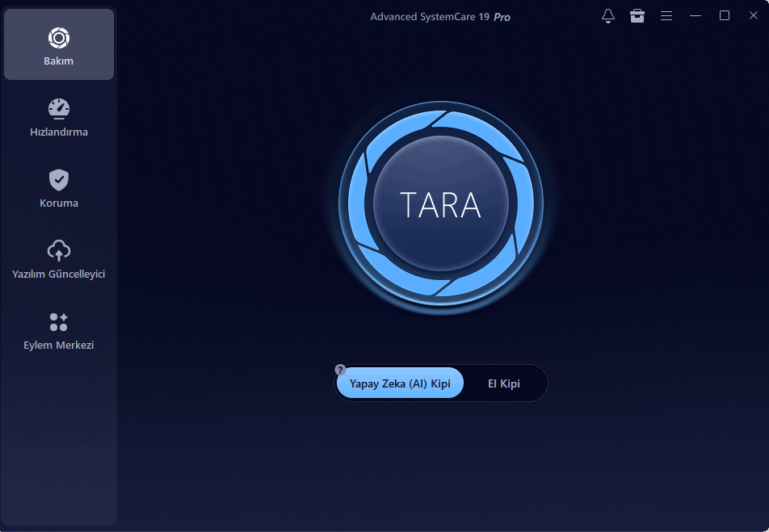Switch to El Kipi manual mode
The width and height of the screenshot is (769, 532).
click(x=504, y=383)
